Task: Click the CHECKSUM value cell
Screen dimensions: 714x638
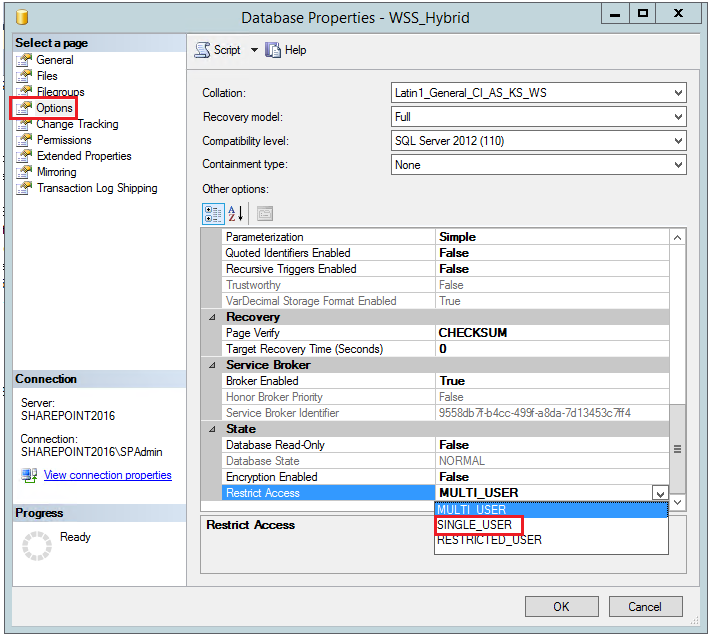Action: 552,333
